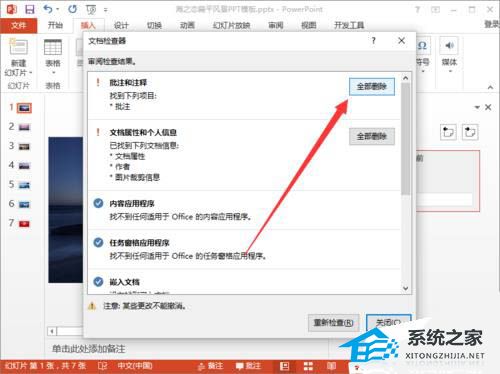Toggle the 备注 notes button in status bar
The image size is (500, 374).
pyautogui.click(x=210, y=366)
